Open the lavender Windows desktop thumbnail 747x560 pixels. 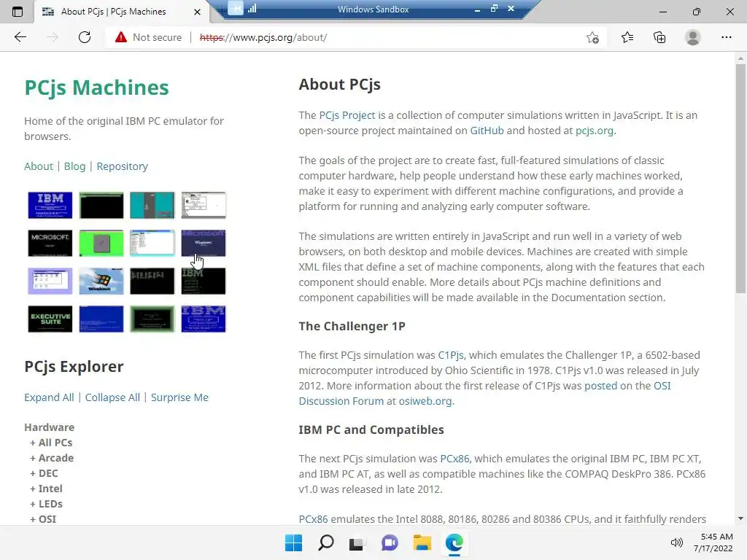tap(50, 281)
